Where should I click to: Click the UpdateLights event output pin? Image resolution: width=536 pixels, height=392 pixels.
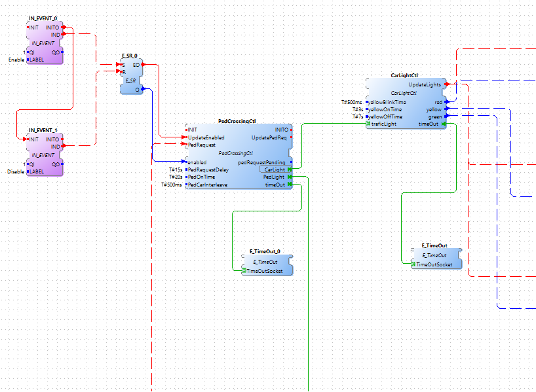pos(446,84)
